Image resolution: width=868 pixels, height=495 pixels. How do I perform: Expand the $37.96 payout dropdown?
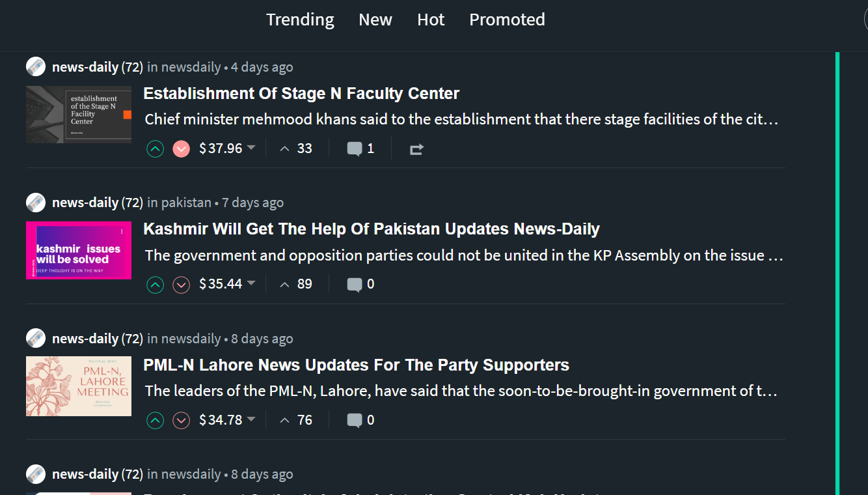pos(252,148)
